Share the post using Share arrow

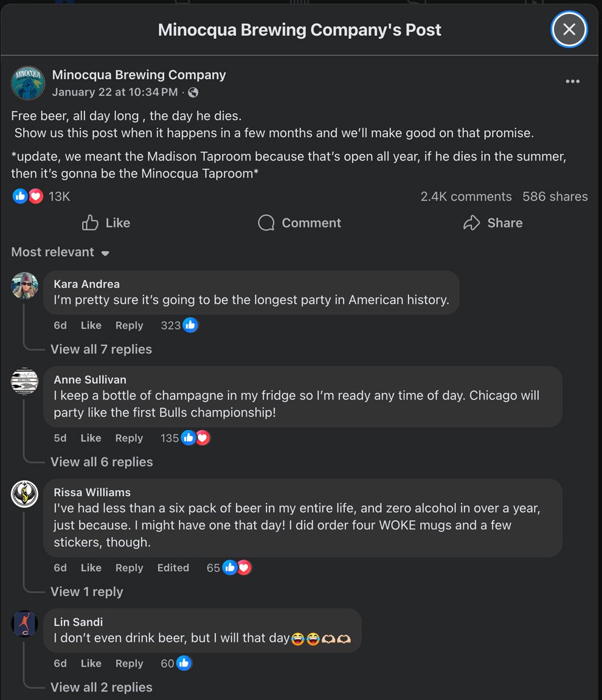point(493,223)
